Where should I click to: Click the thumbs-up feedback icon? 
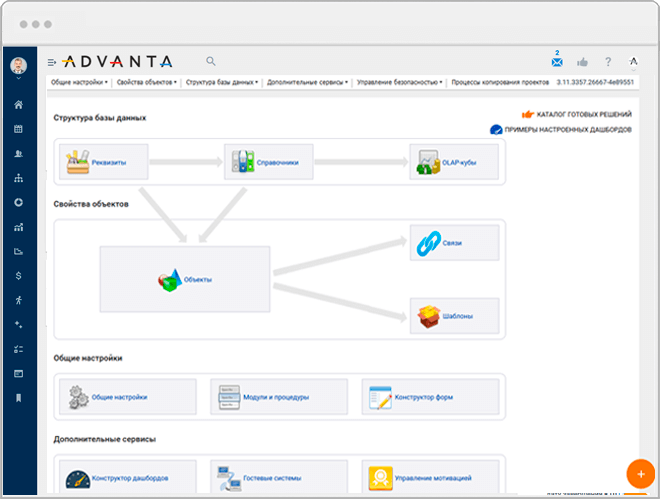(582, 62)
